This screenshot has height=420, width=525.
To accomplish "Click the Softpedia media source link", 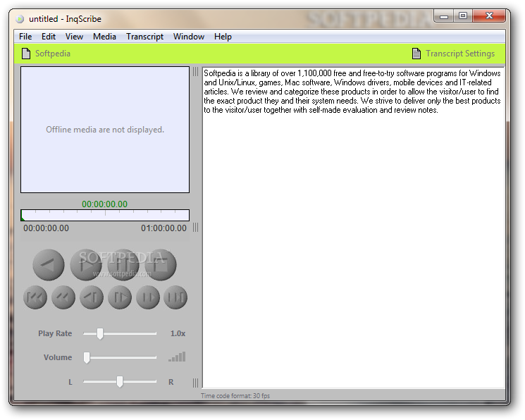I will coord(53,54).
